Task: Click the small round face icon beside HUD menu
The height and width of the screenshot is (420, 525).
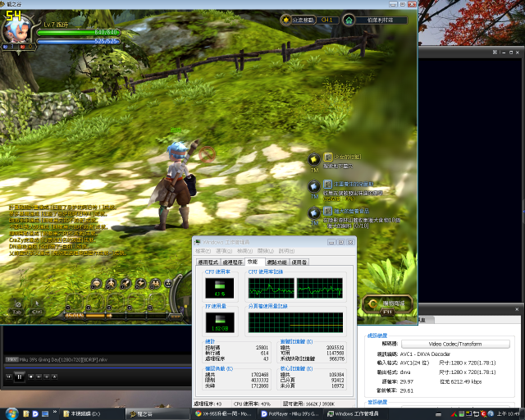Action: (x=168, y=284)
